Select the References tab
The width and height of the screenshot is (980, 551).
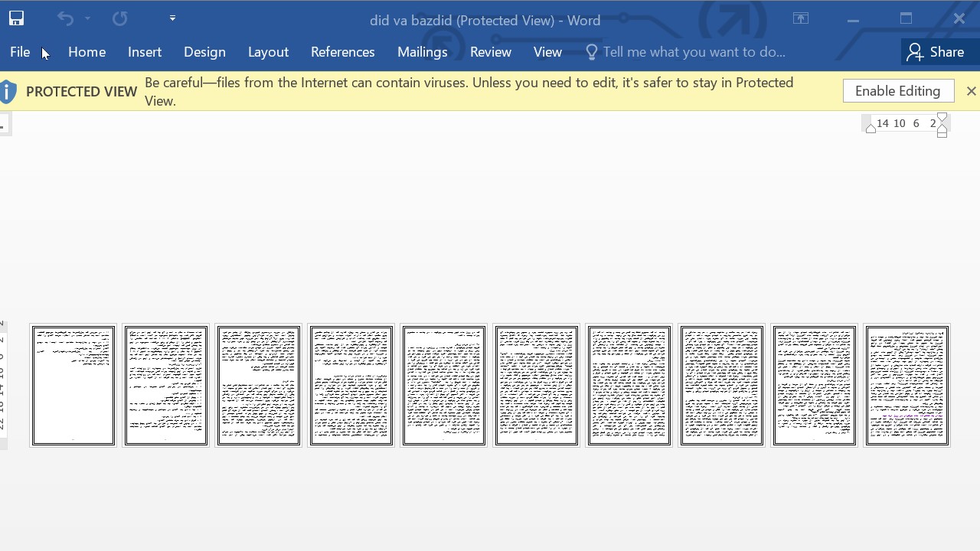click(x=342, y=52)
